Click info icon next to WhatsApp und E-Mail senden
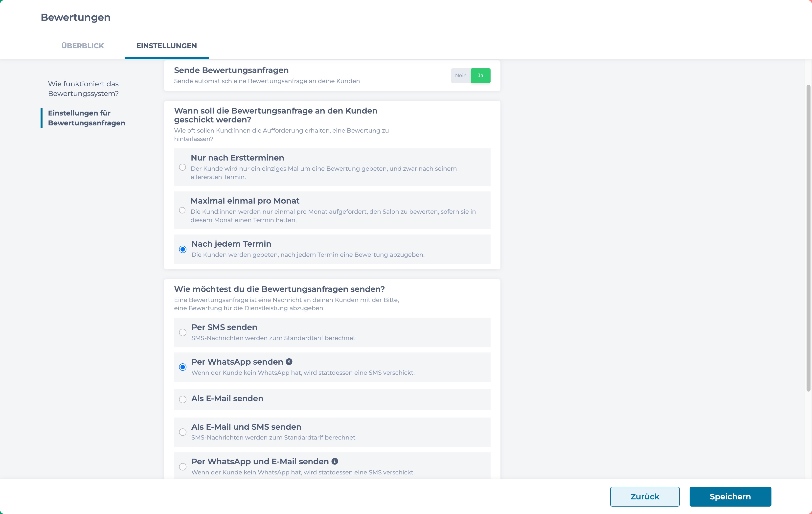The height and width of the screenshot is (514, 812). 335,461
